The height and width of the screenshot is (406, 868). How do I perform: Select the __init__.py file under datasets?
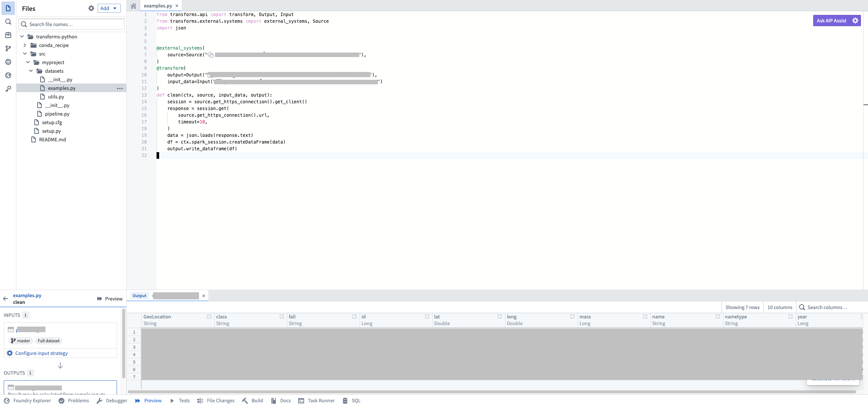click(x=60, y=79)
